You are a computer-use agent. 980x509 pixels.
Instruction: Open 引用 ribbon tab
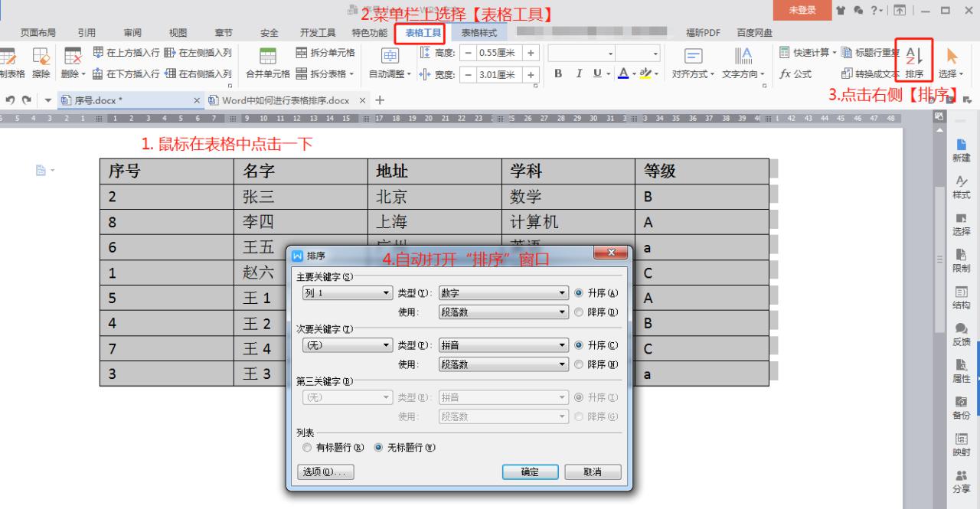(87, 33)
